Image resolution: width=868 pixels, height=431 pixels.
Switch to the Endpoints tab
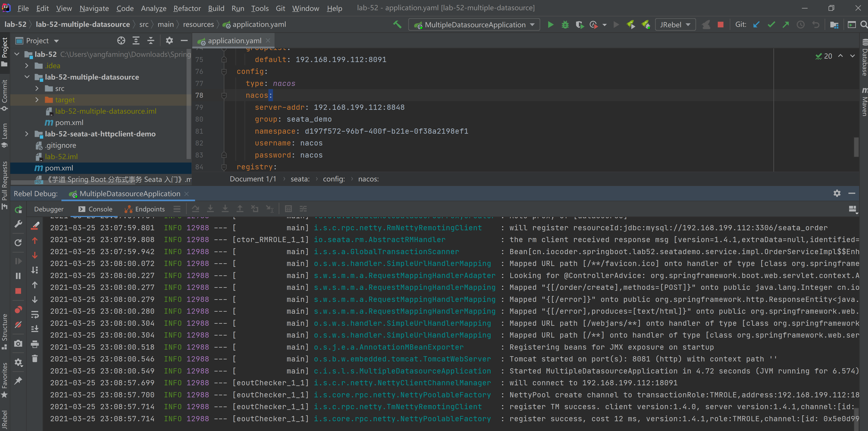coord(145,209)
